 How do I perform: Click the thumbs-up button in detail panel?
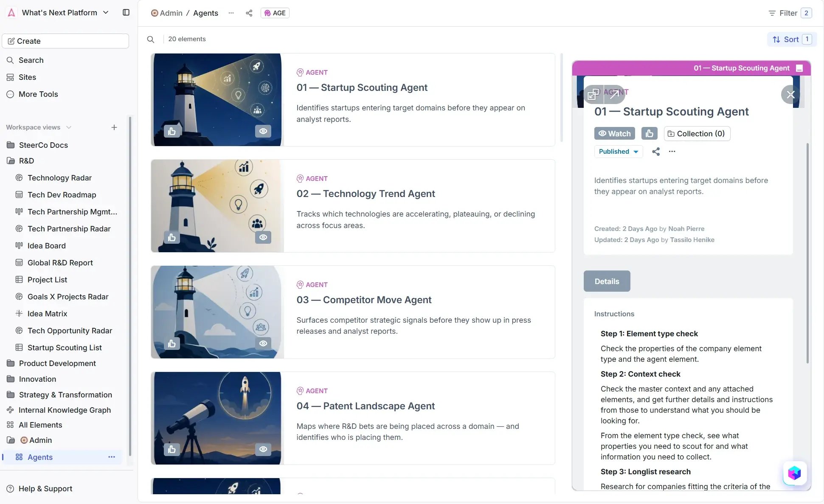(650, 133)
